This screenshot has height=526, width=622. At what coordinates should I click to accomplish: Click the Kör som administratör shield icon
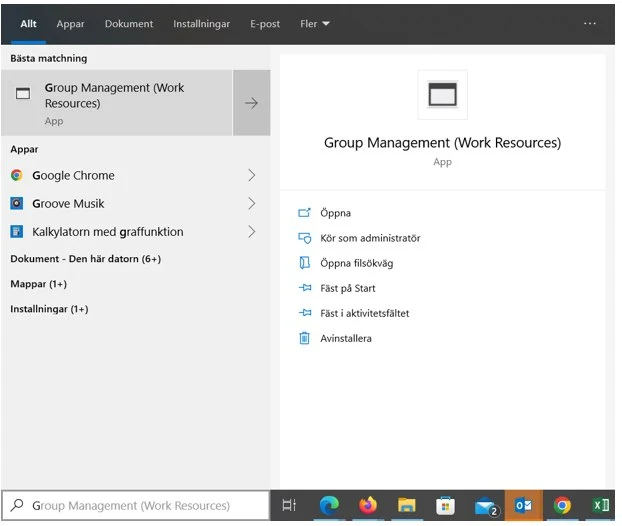tap(304, 238)
